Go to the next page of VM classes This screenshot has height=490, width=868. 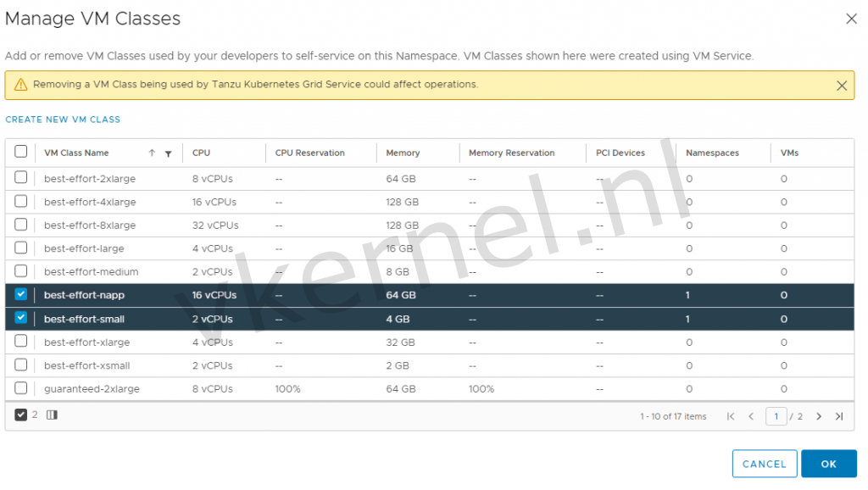pyautogui.click(x=819, y=416)
